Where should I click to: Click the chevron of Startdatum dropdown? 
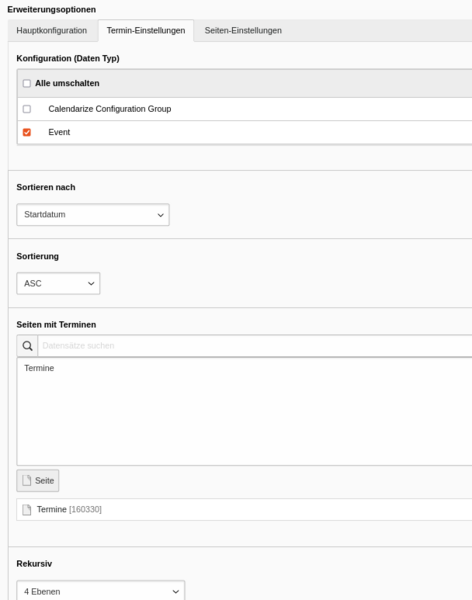tap(161, 215)
